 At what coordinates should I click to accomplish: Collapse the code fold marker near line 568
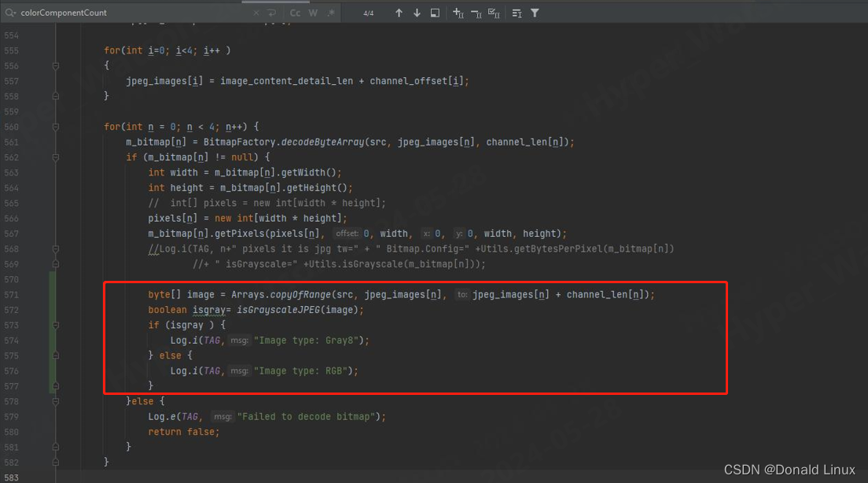pos(55,248)
